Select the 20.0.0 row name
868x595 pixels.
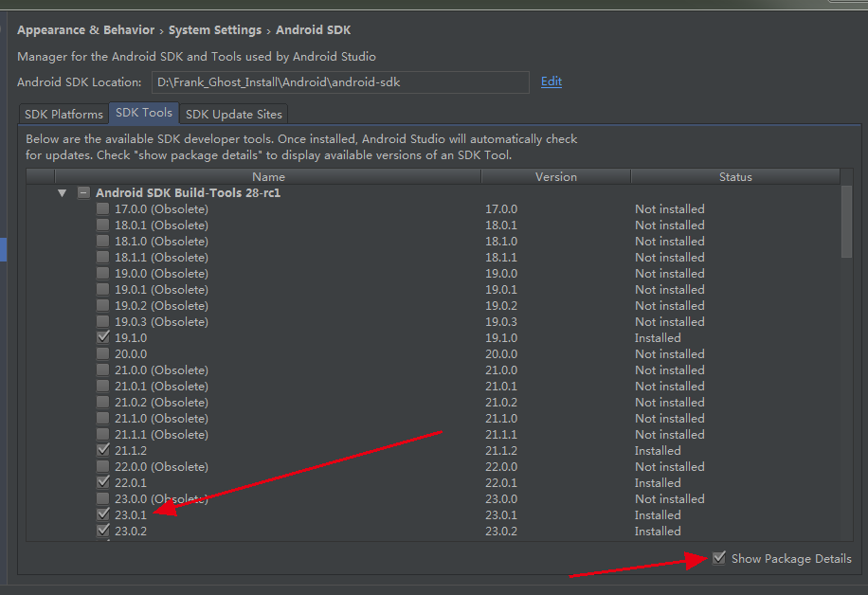point(131,353)
